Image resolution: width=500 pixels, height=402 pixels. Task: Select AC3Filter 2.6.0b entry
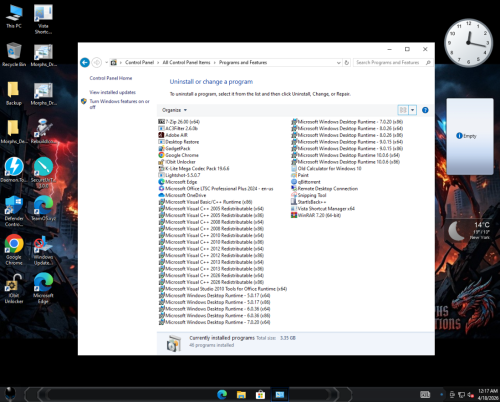(178, 128)
